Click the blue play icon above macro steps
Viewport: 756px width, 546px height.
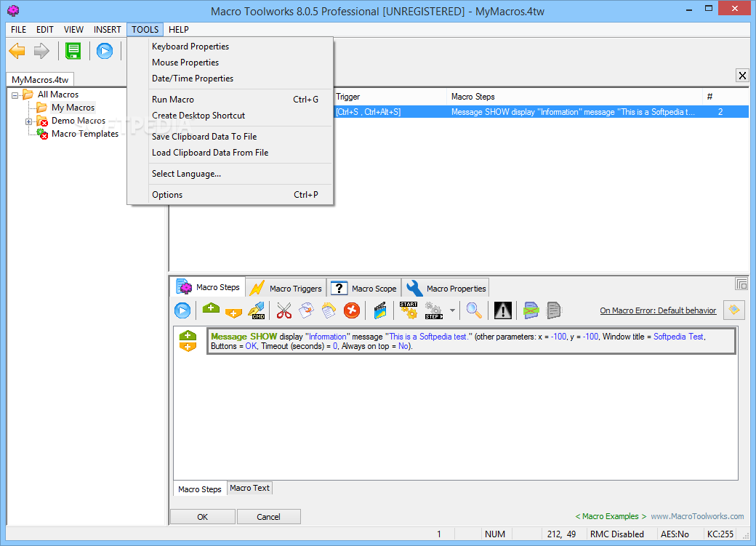pos(182,310)
